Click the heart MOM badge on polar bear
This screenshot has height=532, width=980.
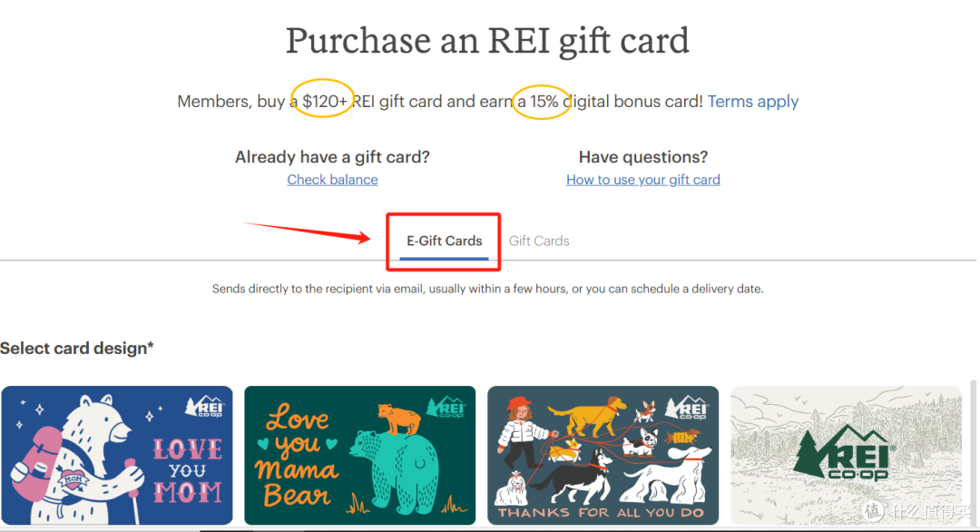tap(73, 479)
